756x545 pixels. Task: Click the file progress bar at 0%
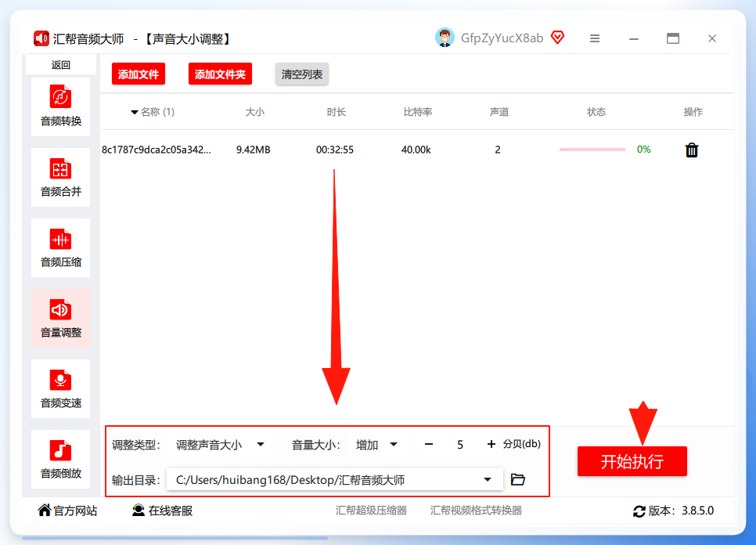click(x=592, y=150)
